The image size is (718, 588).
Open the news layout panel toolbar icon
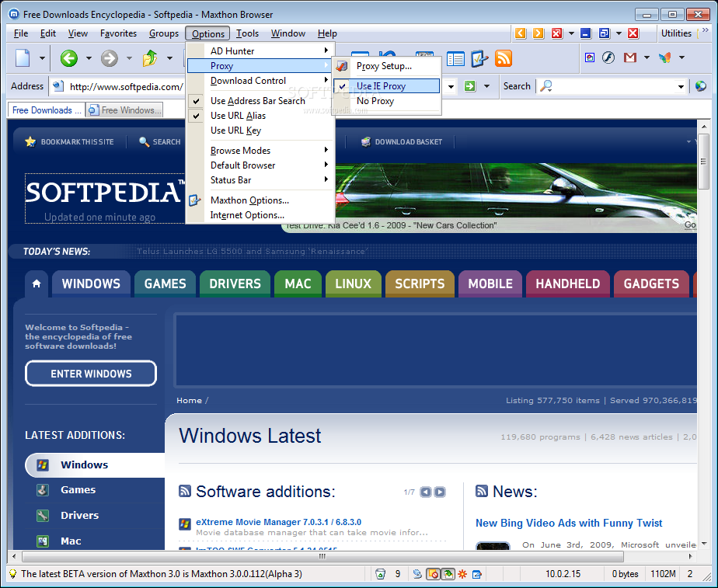(455, 58)
